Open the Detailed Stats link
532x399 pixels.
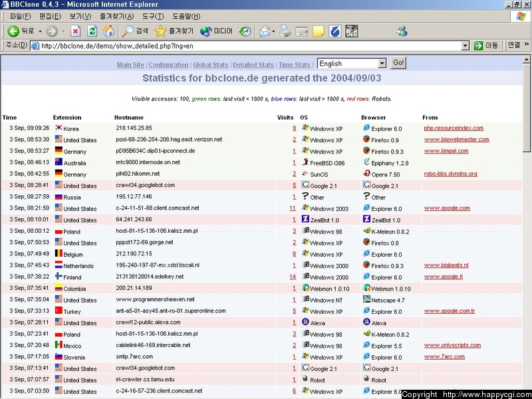coord(253,65)
